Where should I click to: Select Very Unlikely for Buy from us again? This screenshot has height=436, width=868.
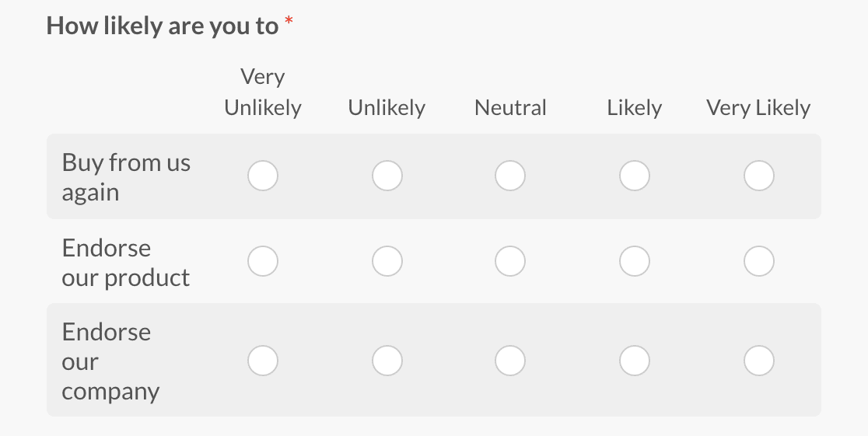tap(263, 176)
